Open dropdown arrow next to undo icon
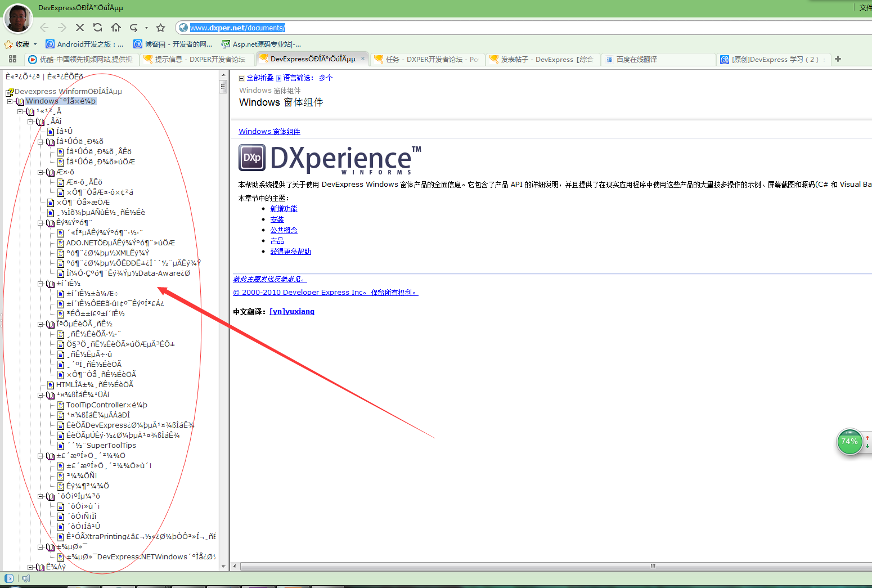Screen dimensions: 872x588 146,28
